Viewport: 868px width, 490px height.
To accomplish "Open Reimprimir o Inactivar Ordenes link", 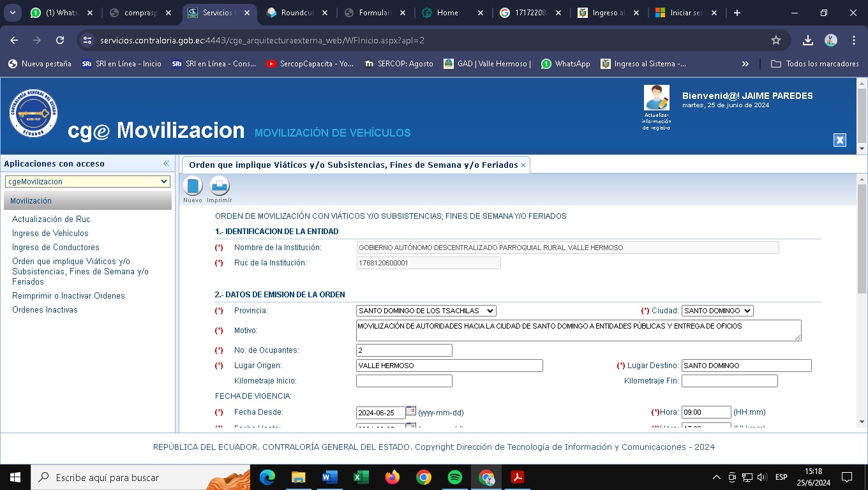I will click(x=68, y=296).
